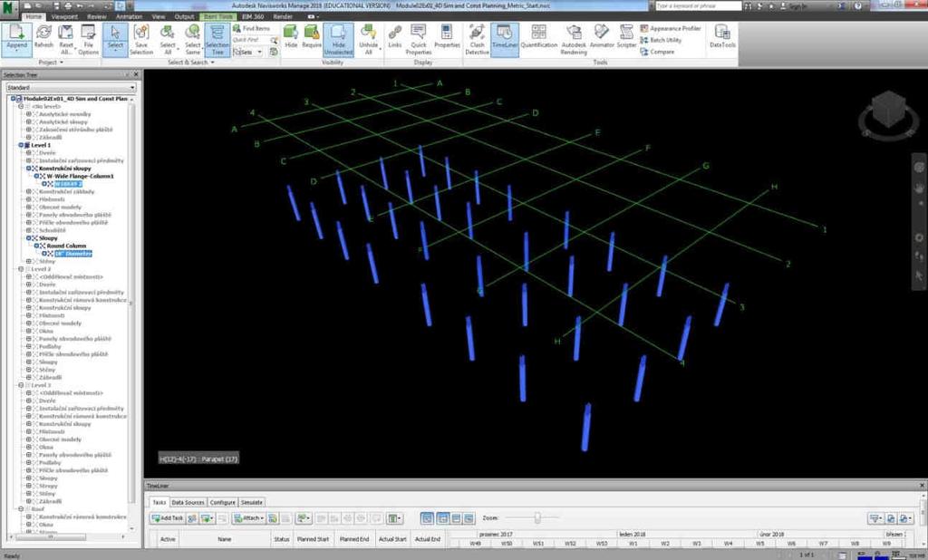Select Konstrukční základy in the tree
The height and width of the screenshot is (560, 928).
(66, 192)
